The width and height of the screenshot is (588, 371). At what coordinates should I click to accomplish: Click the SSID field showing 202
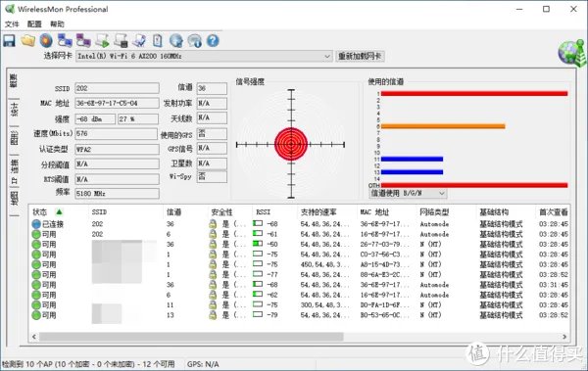(x=117, y=88)
